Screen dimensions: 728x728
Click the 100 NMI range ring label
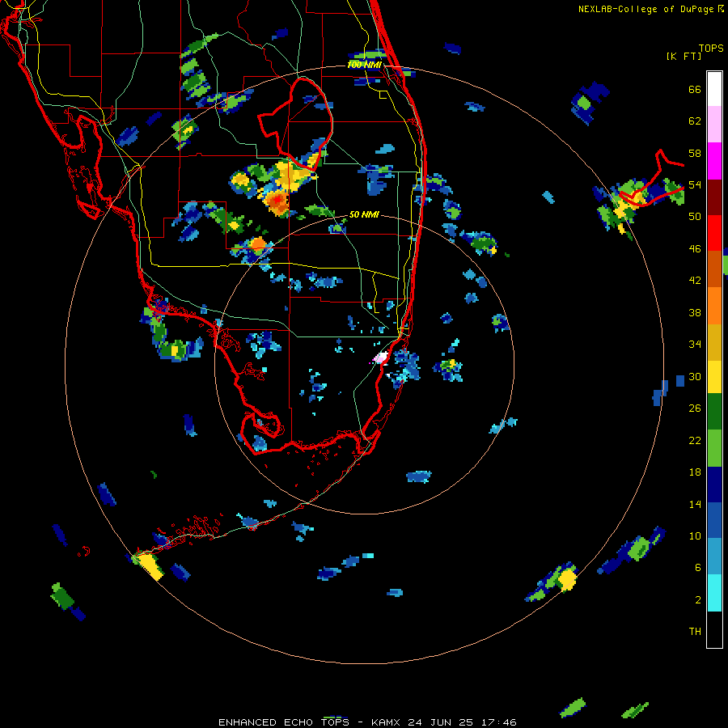pos(365,65)
